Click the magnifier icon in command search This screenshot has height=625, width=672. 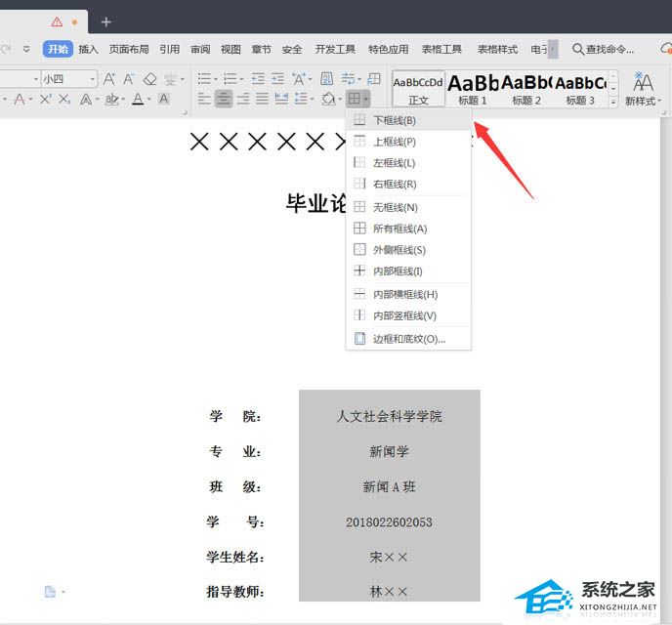(577, 49)
